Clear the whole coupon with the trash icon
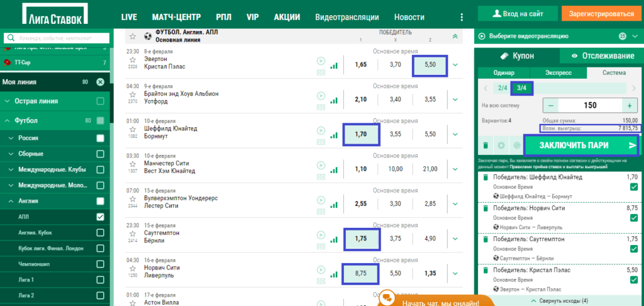This screenshot has height=306, width=644. click(x=486, y=145)
